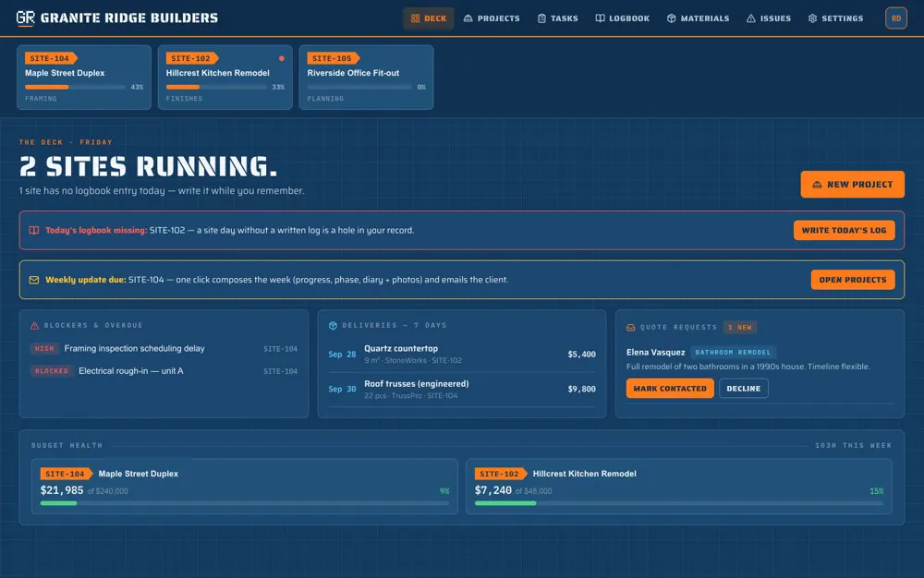Click the envelope icon in weekly update alert

click(34, 280)
